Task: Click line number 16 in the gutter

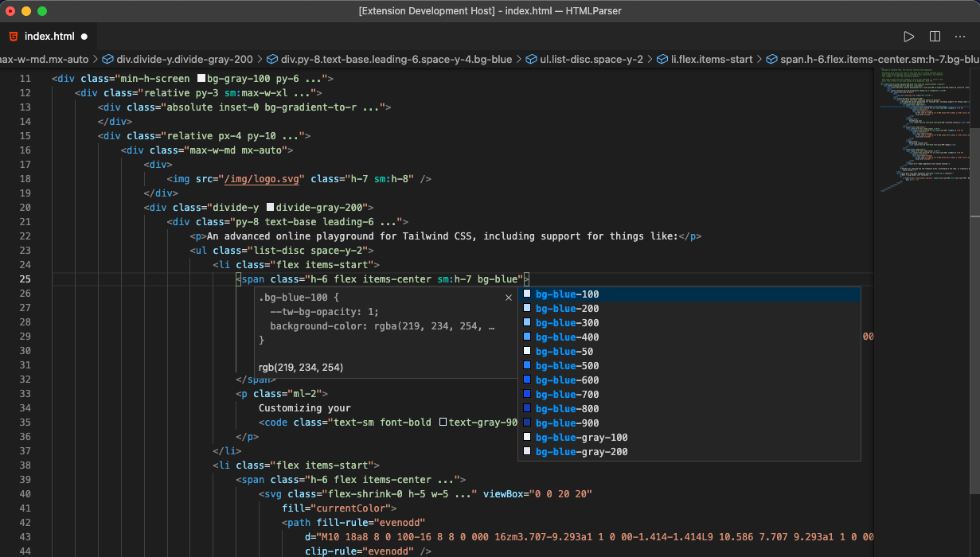Action: (x=25, y=150)
